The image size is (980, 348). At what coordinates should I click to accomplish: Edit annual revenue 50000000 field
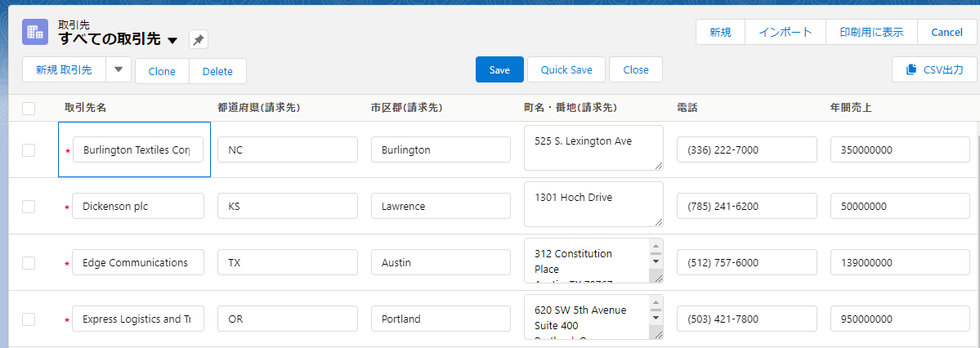tap(900, 206)
